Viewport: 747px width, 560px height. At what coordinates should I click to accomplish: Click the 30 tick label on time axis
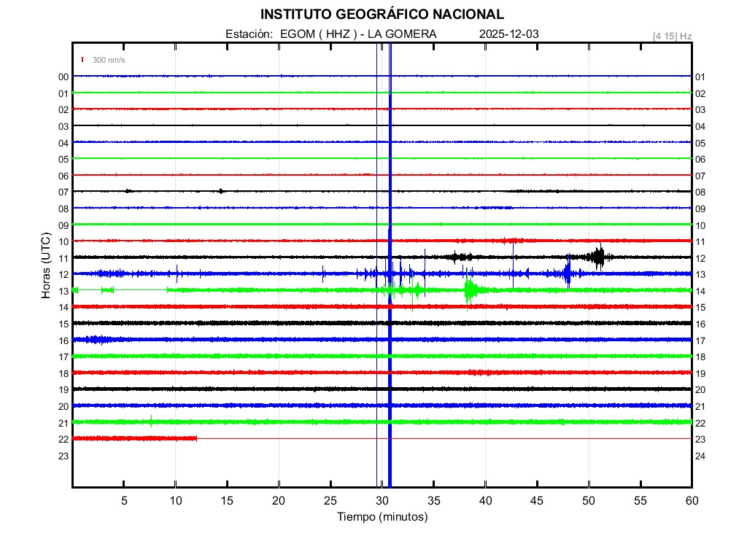[x=382, y=501]
